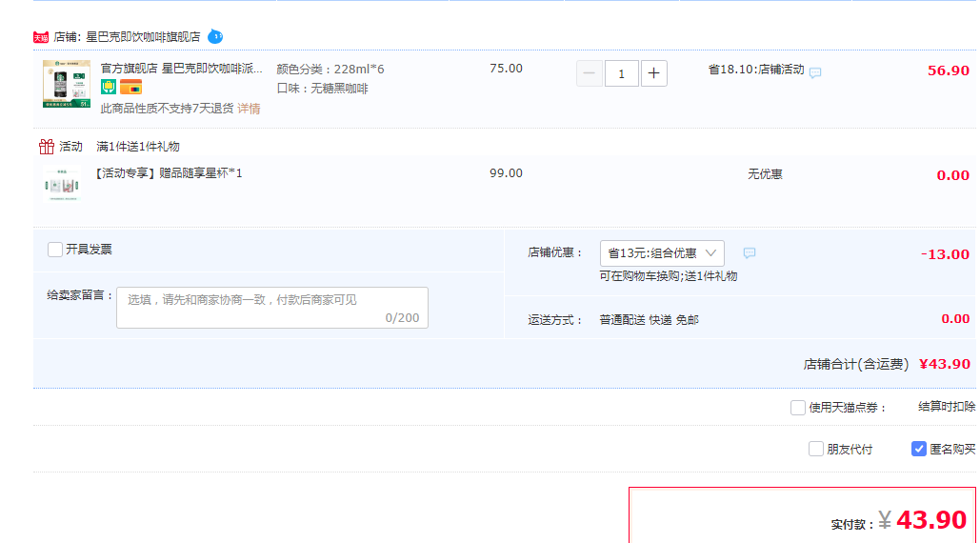Click the 颜色分类：228ml*6 text

point(330,70)
